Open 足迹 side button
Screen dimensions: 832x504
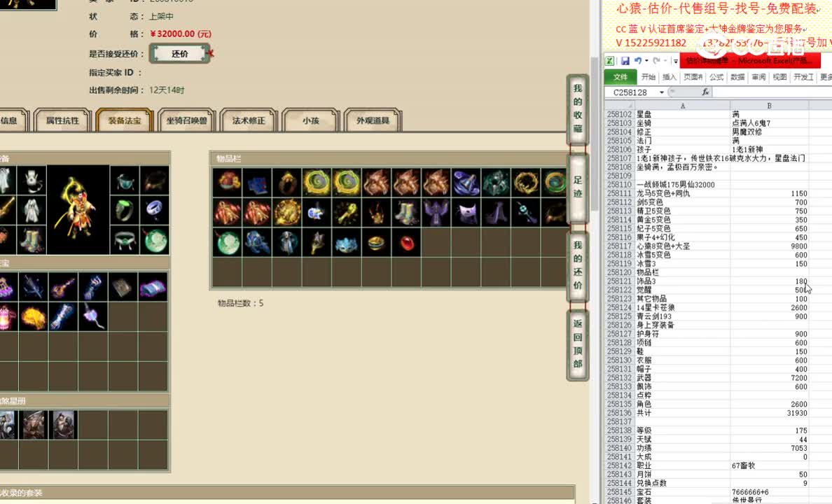coord(578,187)
